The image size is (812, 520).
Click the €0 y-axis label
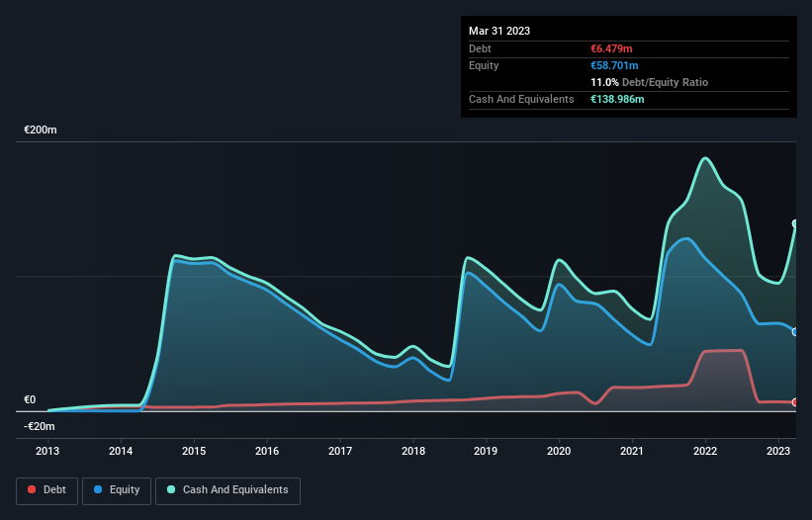coord(30,399)
